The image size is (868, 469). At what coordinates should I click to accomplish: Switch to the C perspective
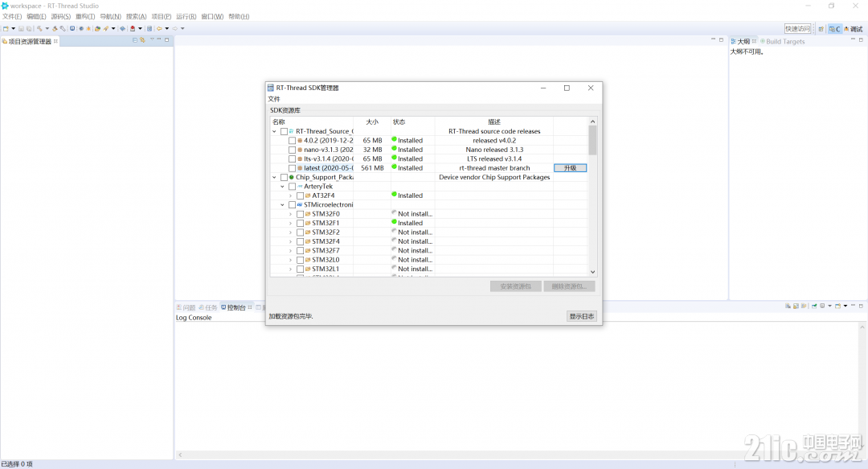835,29
